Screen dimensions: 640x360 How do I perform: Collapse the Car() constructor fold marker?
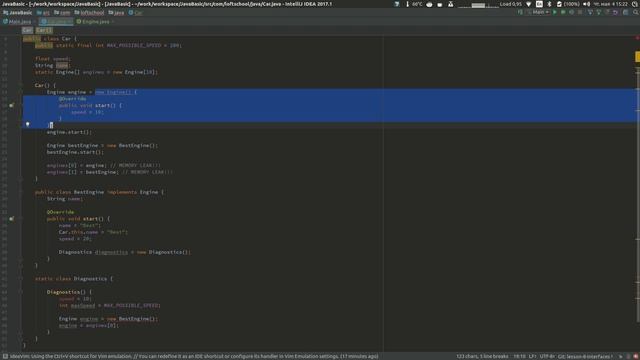20,85
